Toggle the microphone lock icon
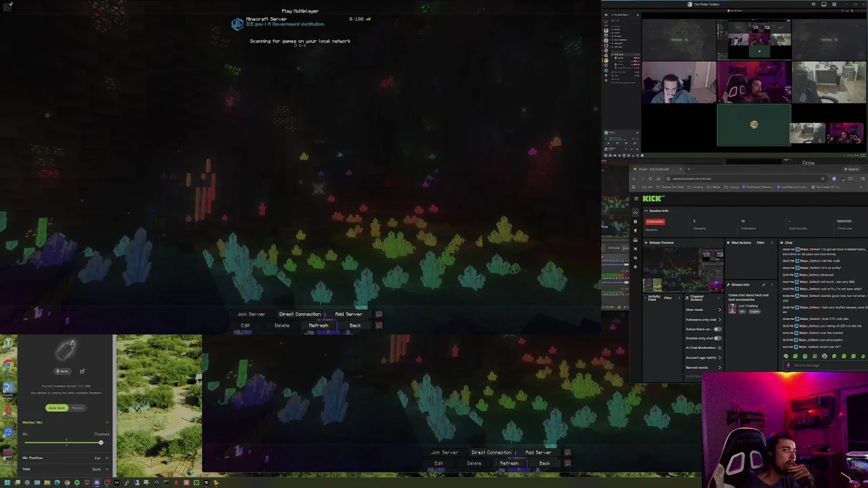The height and width of the screenshot is (488, 868). 82,371
